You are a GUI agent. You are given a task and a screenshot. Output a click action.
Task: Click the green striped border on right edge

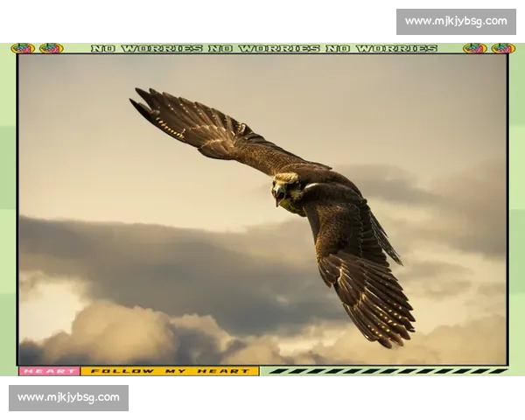(517, 210)
